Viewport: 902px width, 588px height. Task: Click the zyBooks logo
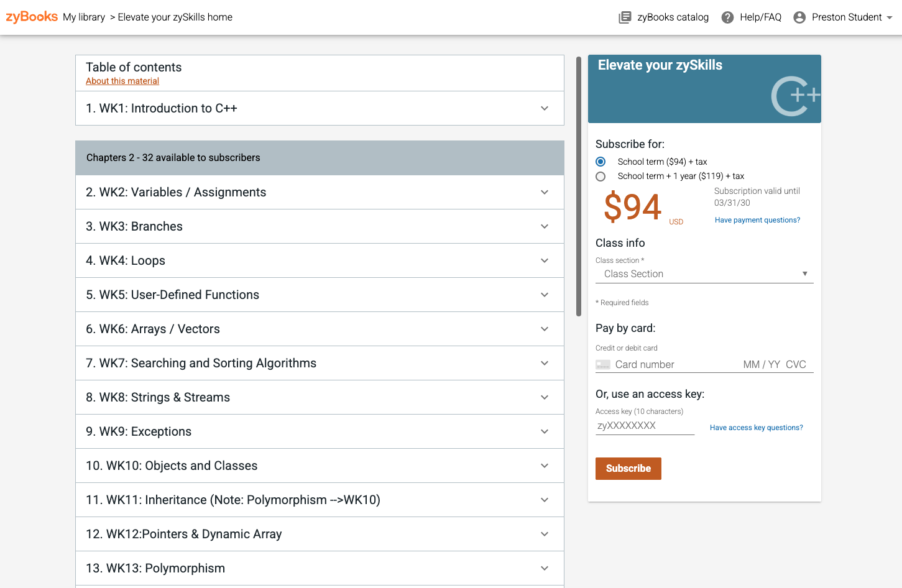[32, 17]
